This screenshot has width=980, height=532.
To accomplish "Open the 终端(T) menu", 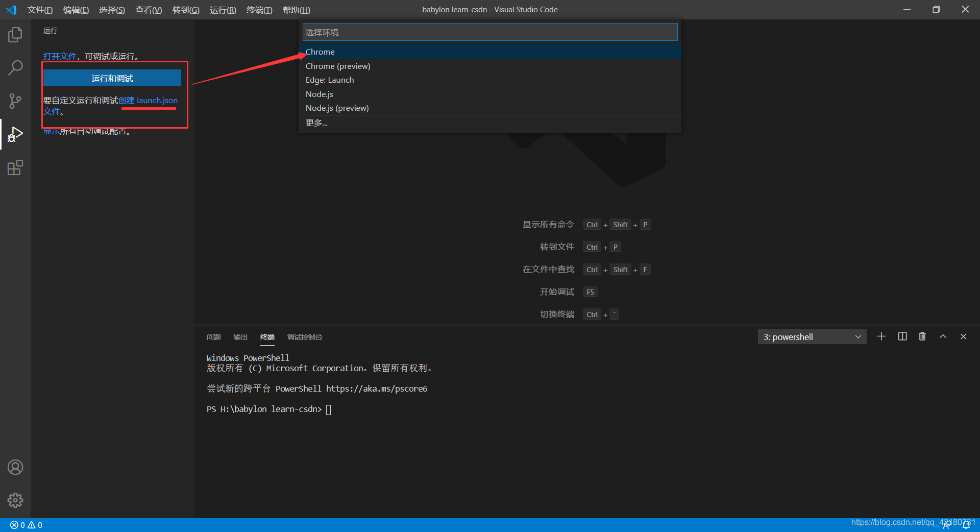I will tap(259, 10).
